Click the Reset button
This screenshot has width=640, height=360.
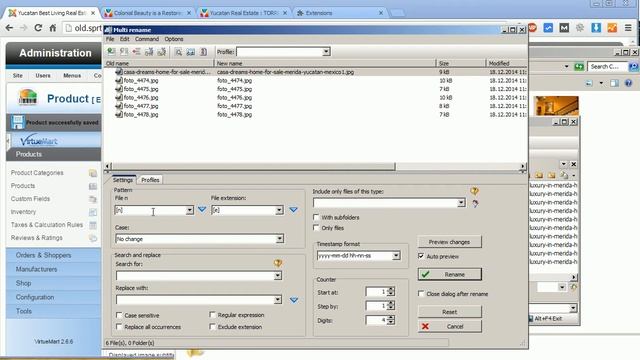(449, 312)
